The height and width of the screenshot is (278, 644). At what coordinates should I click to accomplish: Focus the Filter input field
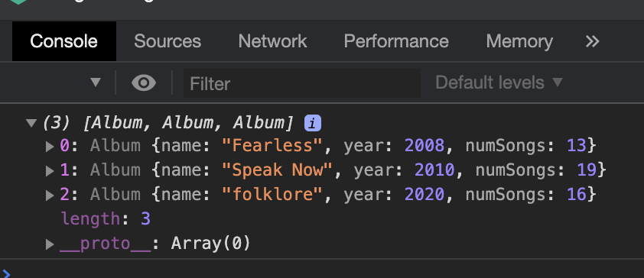point(302,84)
